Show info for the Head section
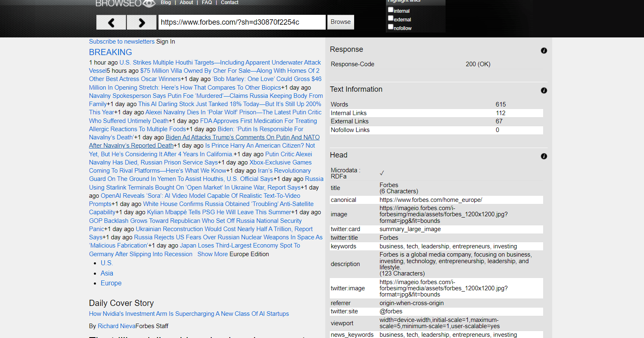The width and height of the screenshot is (644, 338). (x=544, y=156)
